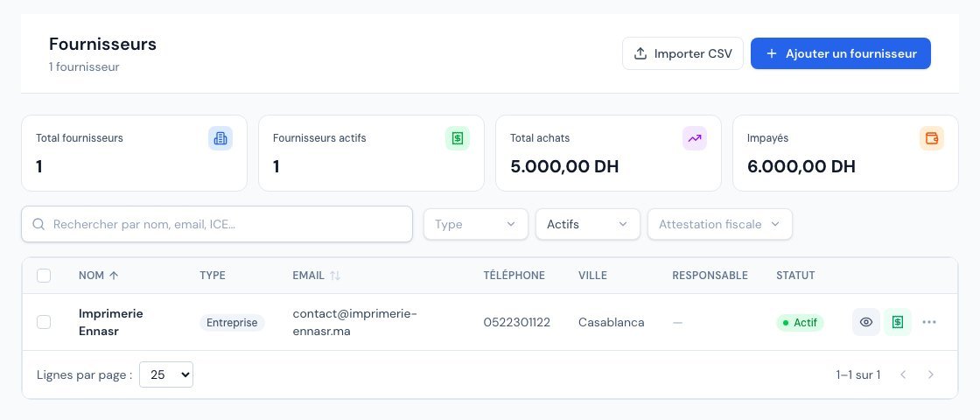This screenshot has width=980, height=420.
Task: Click the Total fournisseurs building icon
Action: click(220, 139)
